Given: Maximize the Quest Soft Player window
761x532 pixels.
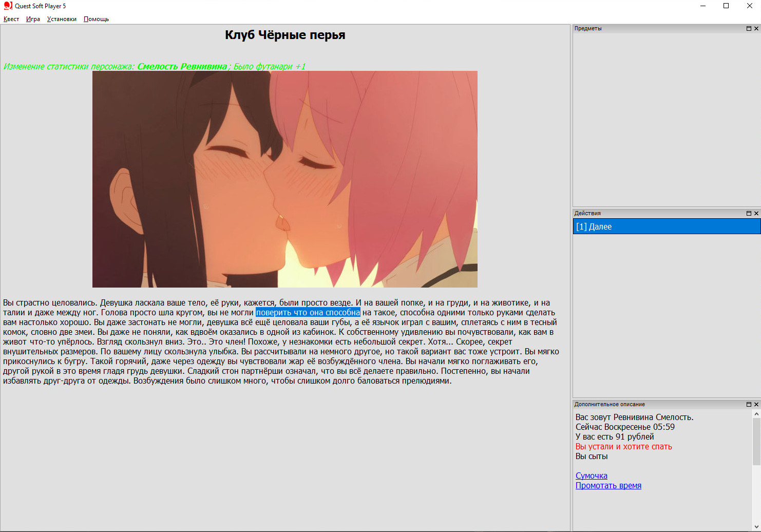Looking at the screenshot, I should coord(726,6).
